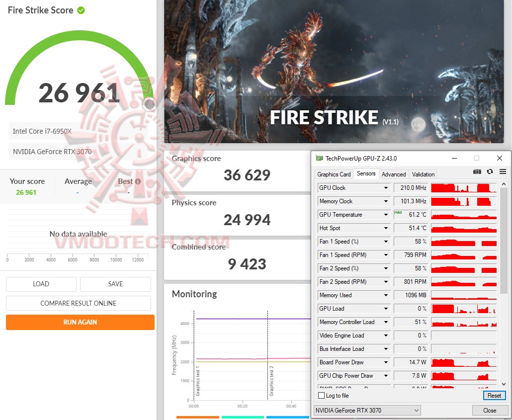
Task: Switch to the Graphics Card tab
Action: tap(334, 174)
